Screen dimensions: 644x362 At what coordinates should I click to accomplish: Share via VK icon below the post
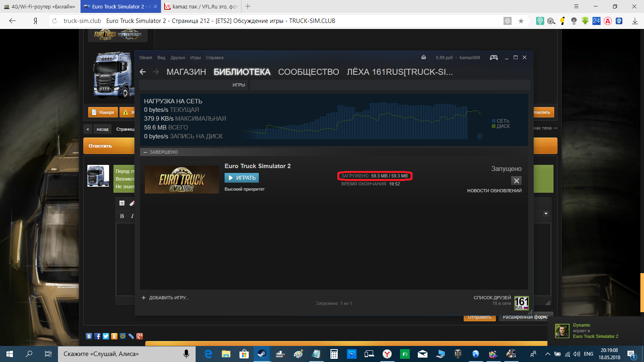point(89,336)
